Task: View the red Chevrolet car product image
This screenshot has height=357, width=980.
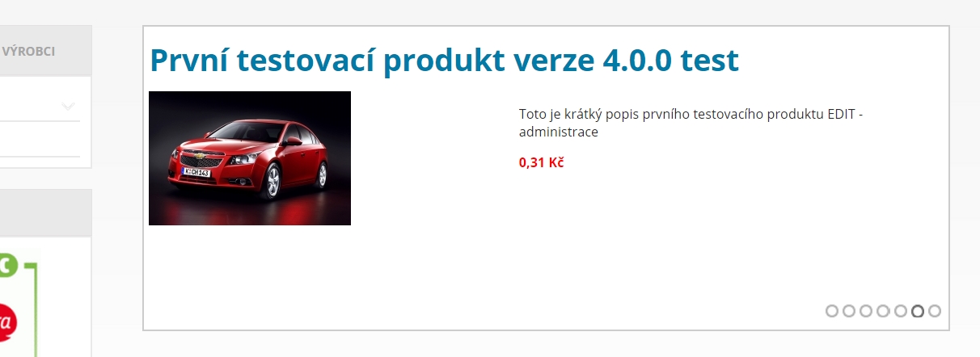Action: pyautogui.click(x=250, y=158)
